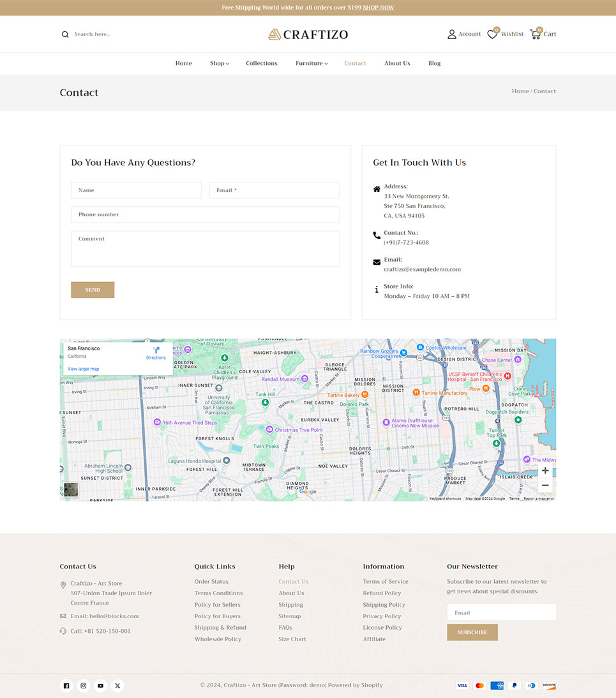Screen dimensions: 616x698
Task: Go to Collections menu item
Action: pyautogui.click(x=262, y=63)
